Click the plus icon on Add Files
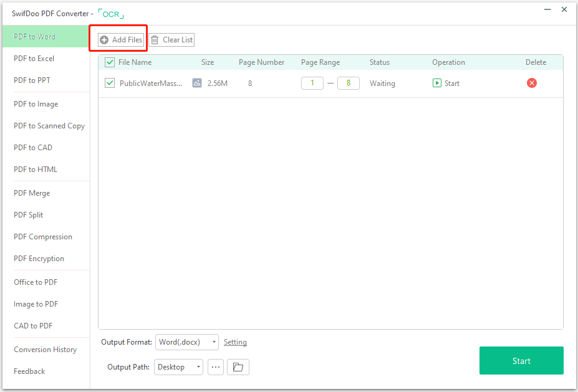The height and width of the screenshot is (392, 578). pos(104,40)
